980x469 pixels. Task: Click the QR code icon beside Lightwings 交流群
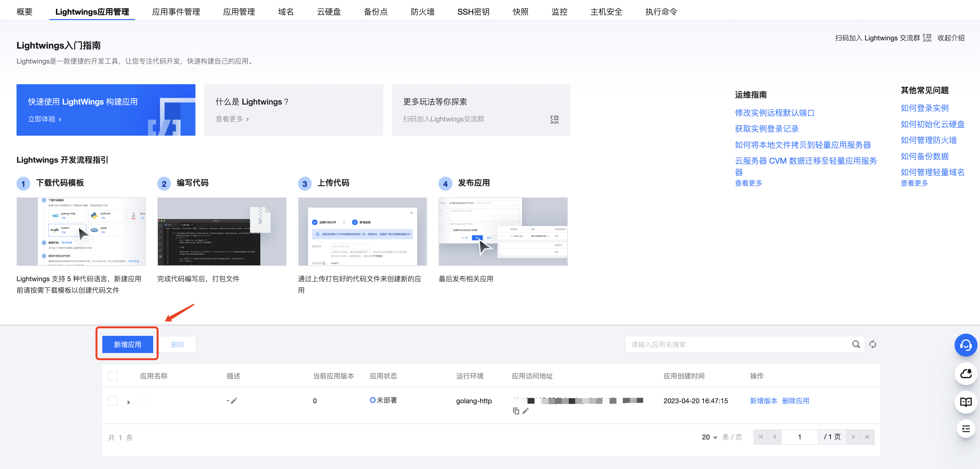coord(927,38)
